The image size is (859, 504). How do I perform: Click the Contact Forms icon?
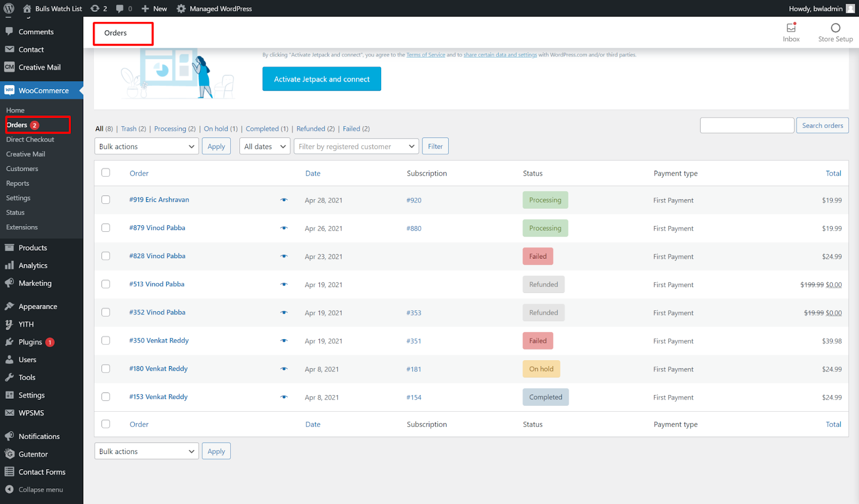point(9,472)
